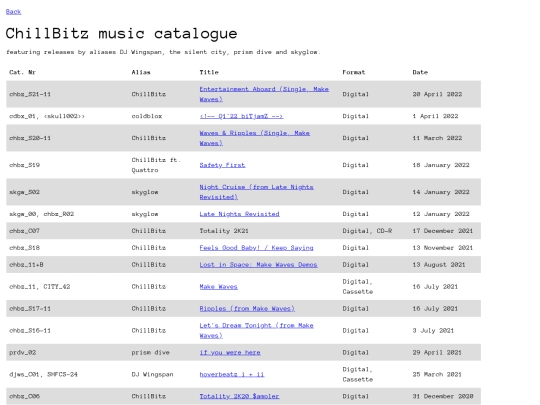The width and height of the screenshot is (540, 405).
Task: Select the Totality 2K21 title text
Action: (x=224, y=231)
